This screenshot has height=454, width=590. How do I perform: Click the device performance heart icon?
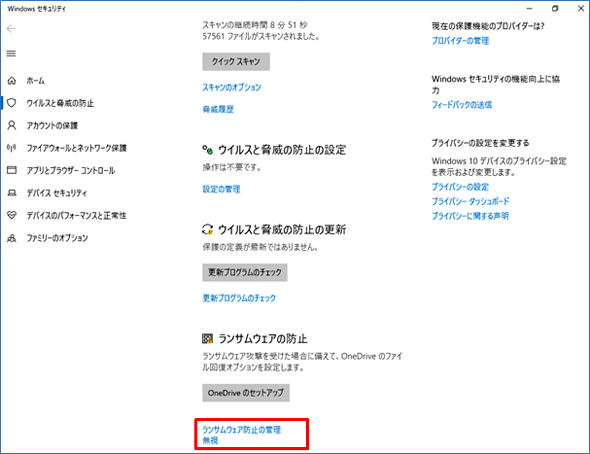click(x=12, y=215)
